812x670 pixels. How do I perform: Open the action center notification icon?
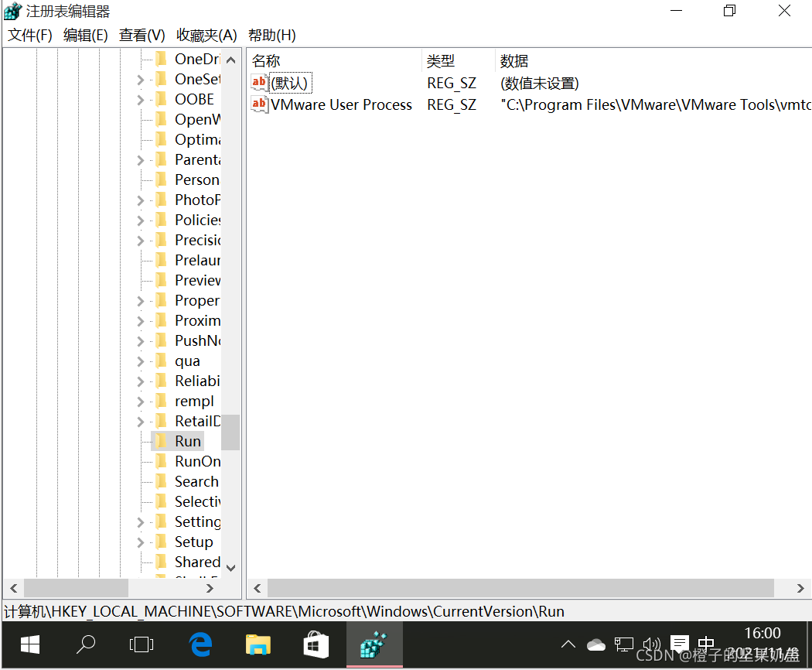point(679,644)
